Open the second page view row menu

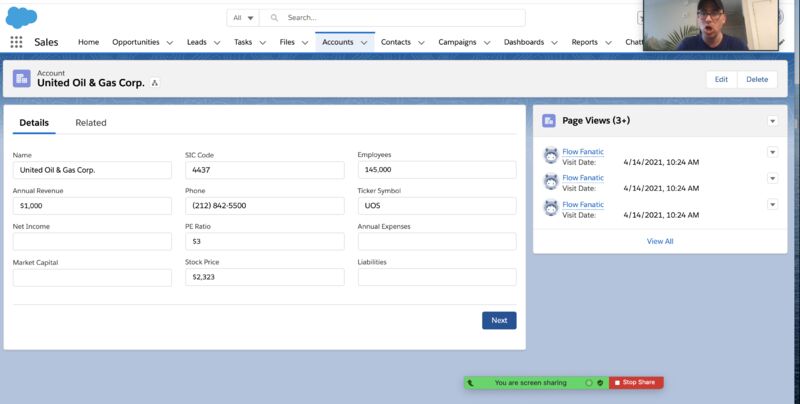[772, 178]
